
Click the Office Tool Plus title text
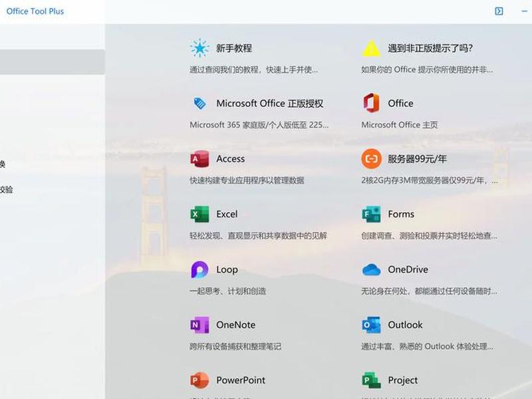35,11
